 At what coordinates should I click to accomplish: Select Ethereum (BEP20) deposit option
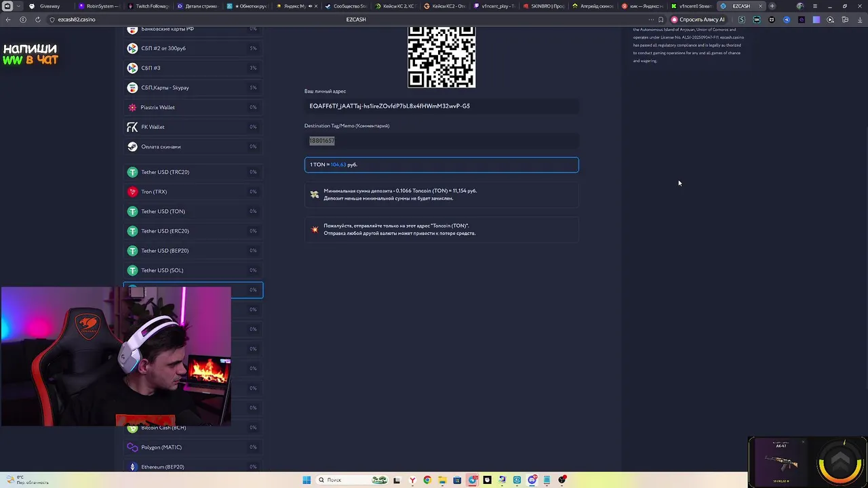point(193,467)
